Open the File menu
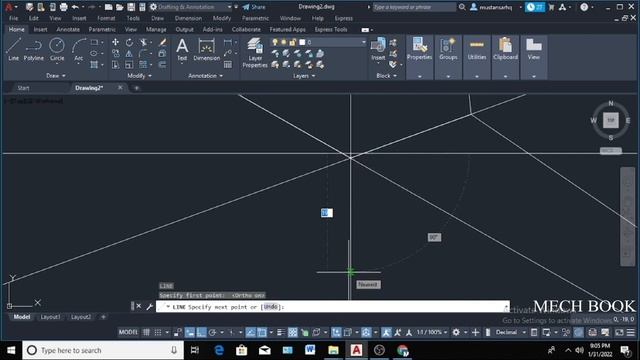The image size is (640, 360). tap(13, 18)
